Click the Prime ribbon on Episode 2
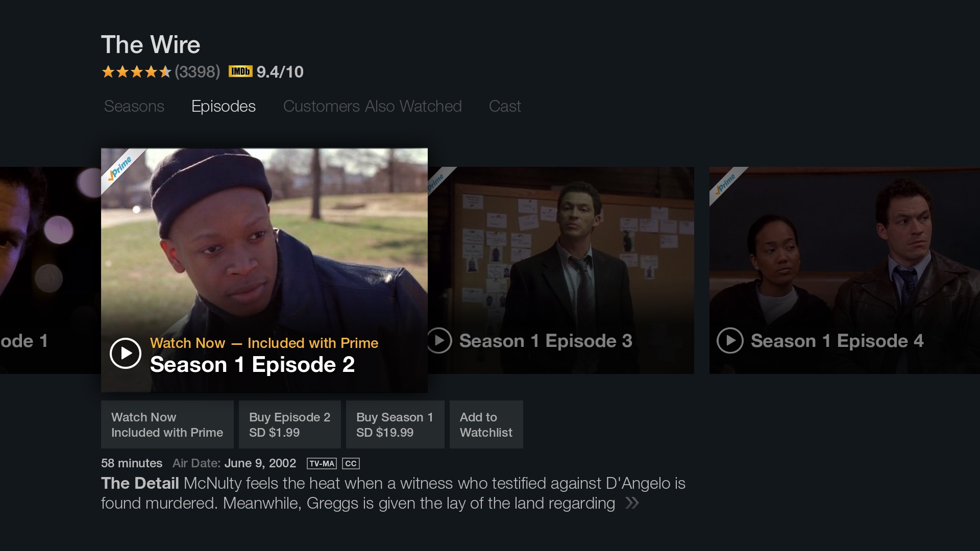980x551 pixels. pyautogui.click(x=120, y=168)
